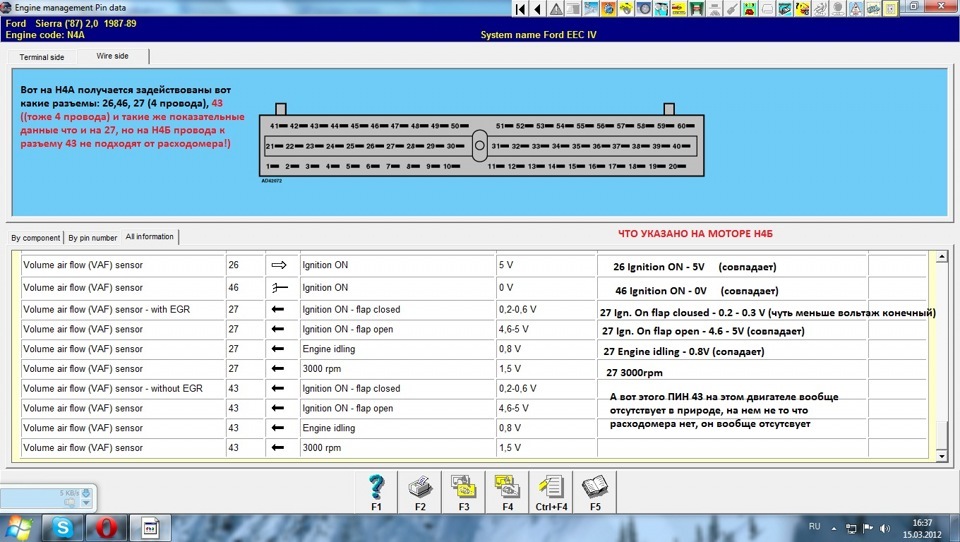Click the scrollbar up arrow of table

[x=942, y=257]
